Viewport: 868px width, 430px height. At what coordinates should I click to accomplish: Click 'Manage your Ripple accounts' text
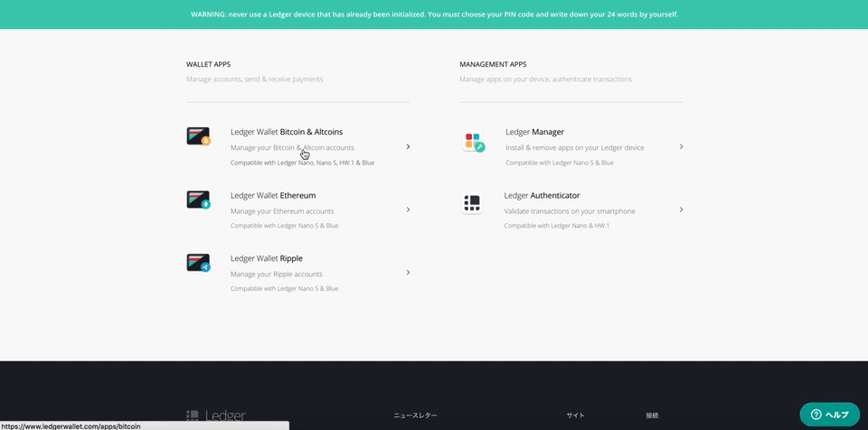coord(277,274)
